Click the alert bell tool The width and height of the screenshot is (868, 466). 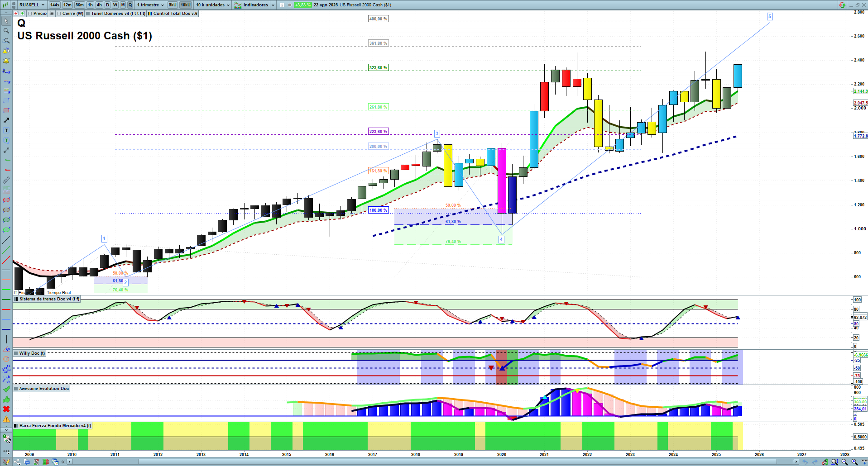point(6,61)
